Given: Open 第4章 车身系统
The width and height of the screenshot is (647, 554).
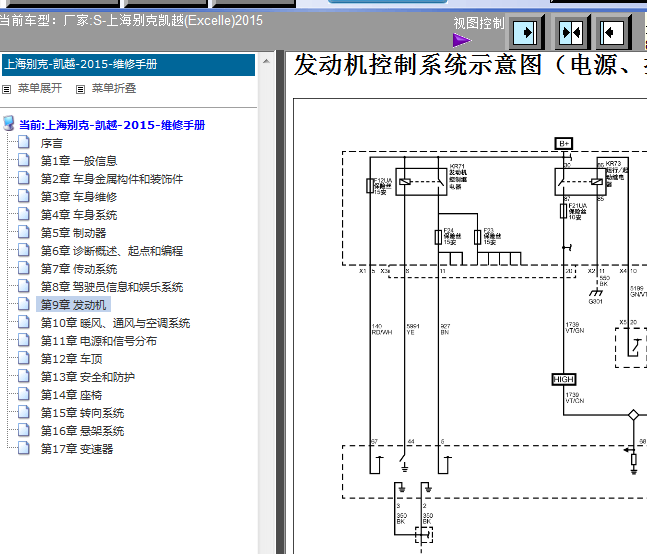Looking at the screenshot, I should 78,215.
